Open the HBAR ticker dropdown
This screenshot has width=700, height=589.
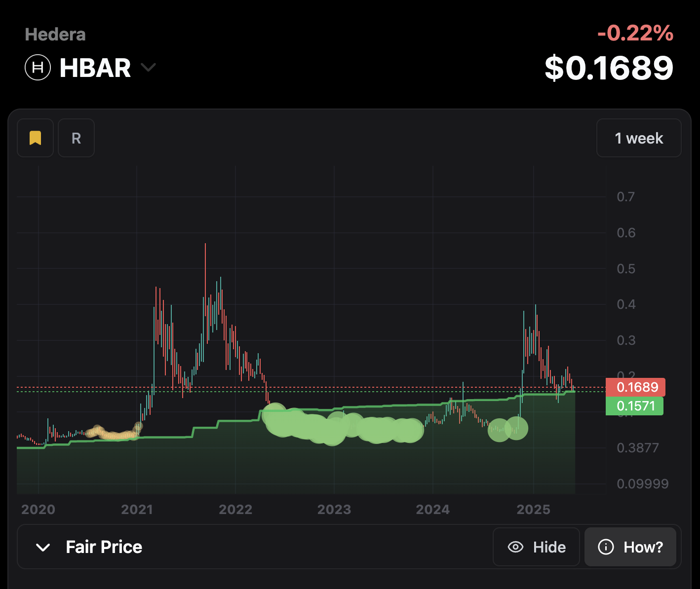coord(149,68)
